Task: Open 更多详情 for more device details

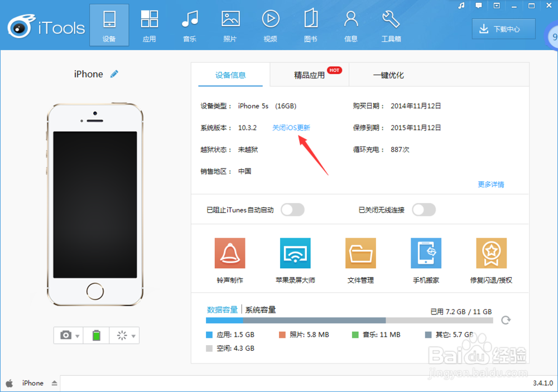Action: [490, 184]
